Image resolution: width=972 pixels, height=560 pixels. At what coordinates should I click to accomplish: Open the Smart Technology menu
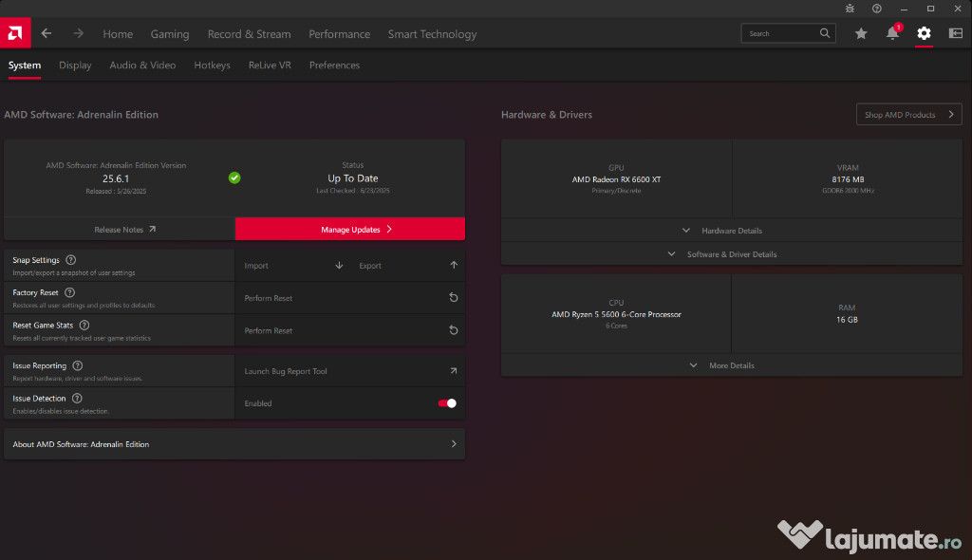pyautogui.click(x=432, y=34)
